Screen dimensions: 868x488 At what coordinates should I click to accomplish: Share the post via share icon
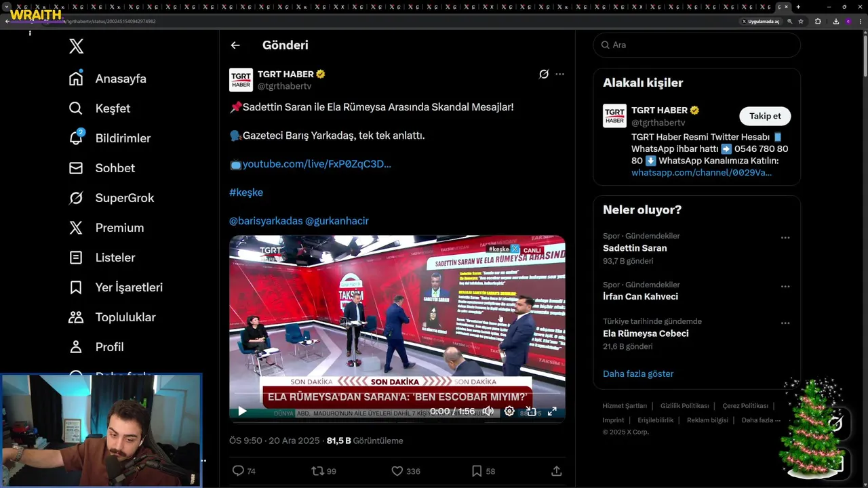pyautogui.click(x=556, y=471)
